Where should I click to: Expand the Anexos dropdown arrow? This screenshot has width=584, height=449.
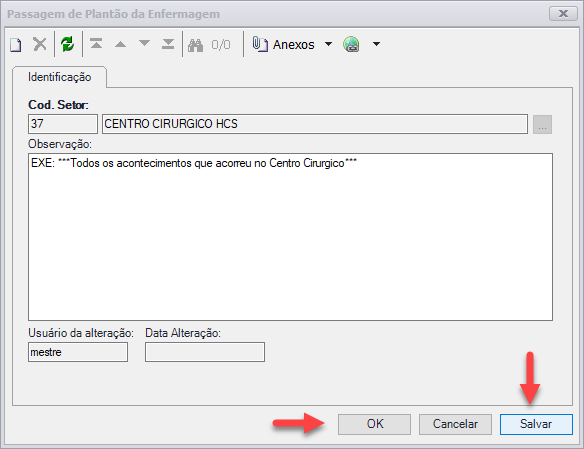click(x=328, y=44)
